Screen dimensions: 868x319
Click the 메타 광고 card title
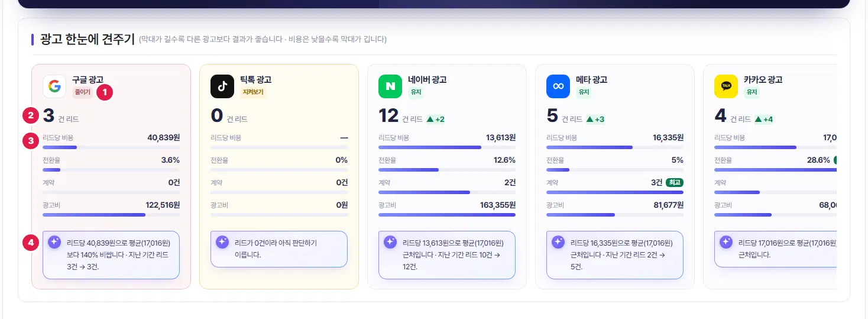coord(591,80)
